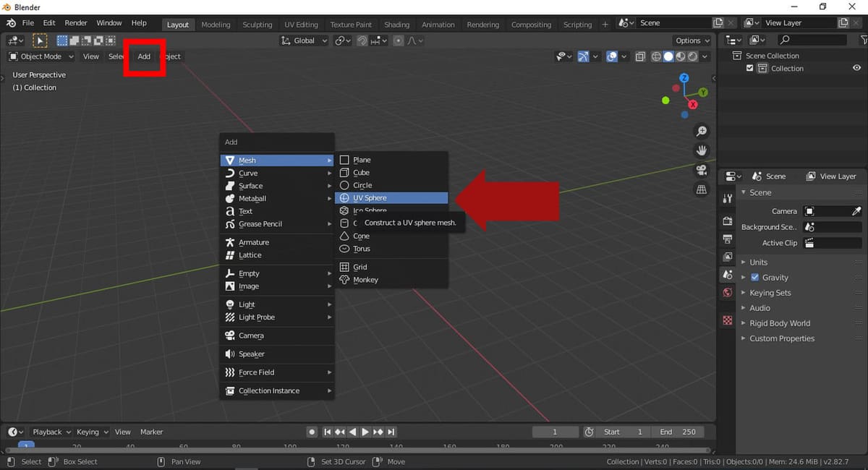Open the Tool properties tab icon
This screenshot has height=470, width=868.
point(728,198)
